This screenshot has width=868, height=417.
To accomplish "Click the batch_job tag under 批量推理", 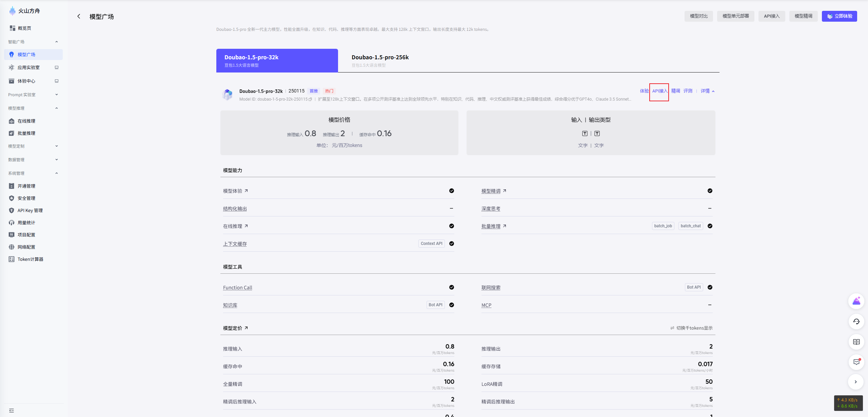I will click(663, 226).
